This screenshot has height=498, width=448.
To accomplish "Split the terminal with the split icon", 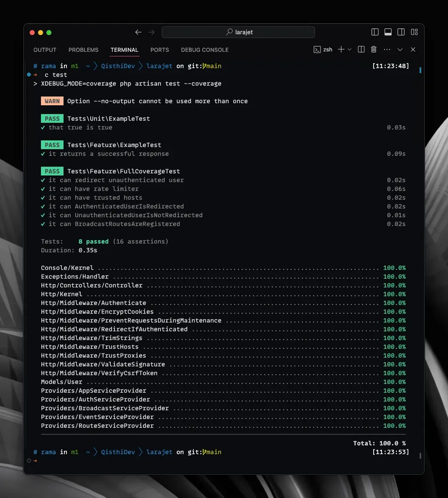I will click(361, 49).
